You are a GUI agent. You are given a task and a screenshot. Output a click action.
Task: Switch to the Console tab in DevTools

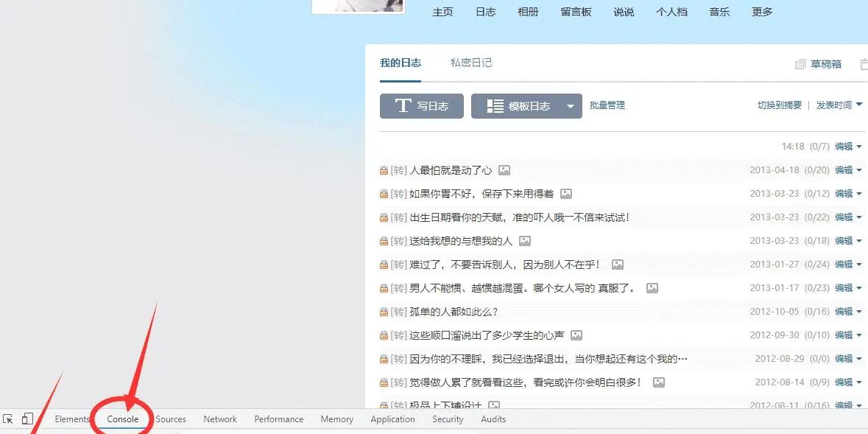click(x=122, y=419)
